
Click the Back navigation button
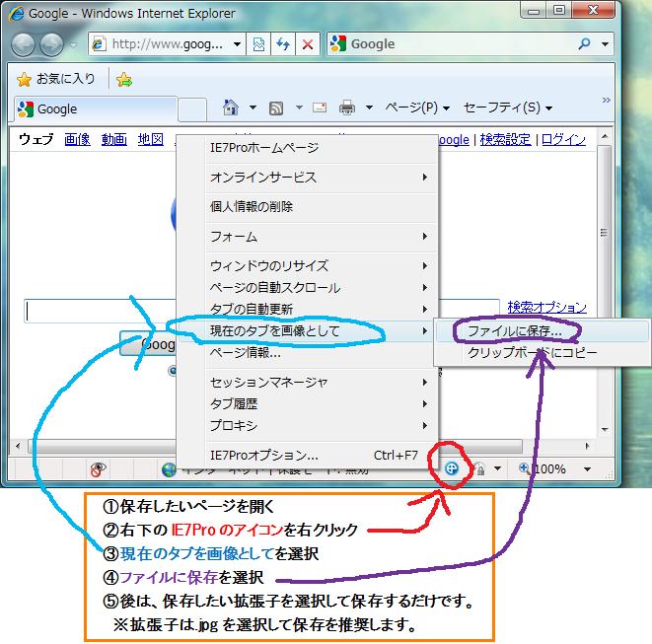[24, 44]
